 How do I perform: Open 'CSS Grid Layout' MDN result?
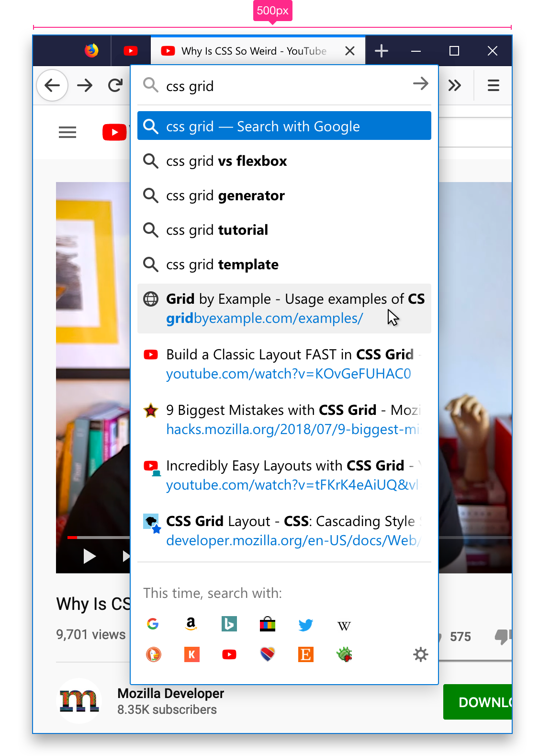(284, 531)
